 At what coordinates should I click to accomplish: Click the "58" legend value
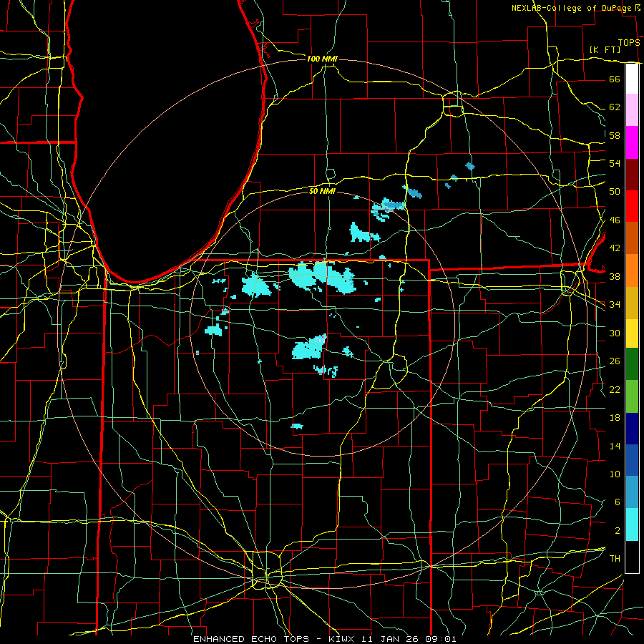[615, 135]
